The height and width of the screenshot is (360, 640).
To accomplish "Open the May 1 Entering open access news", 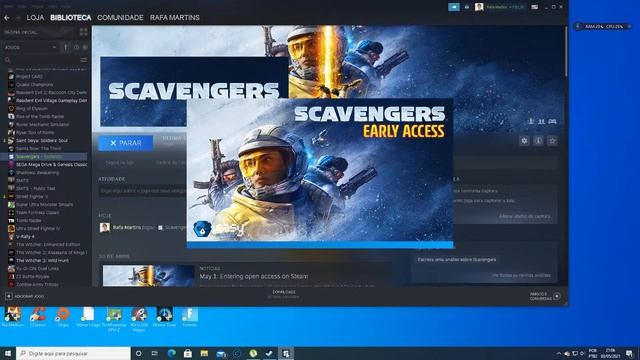I will pyautogui.click(x=254, y=277).
